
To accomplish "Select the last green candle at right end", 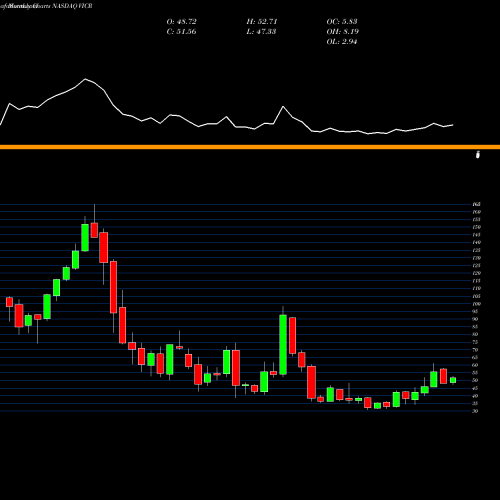I will [453, 380].
